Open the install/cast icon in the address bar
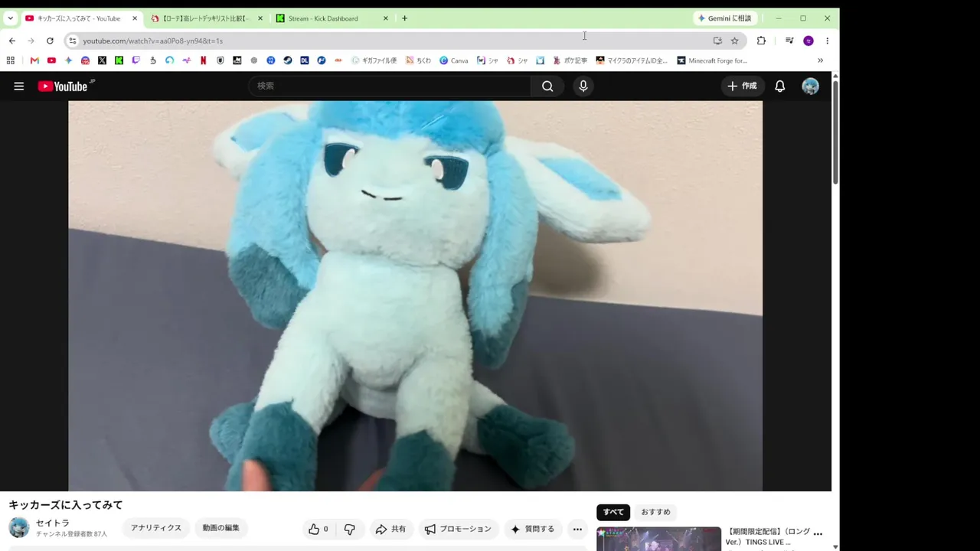This screenshot has height=551, width=980. pos(717,41)
